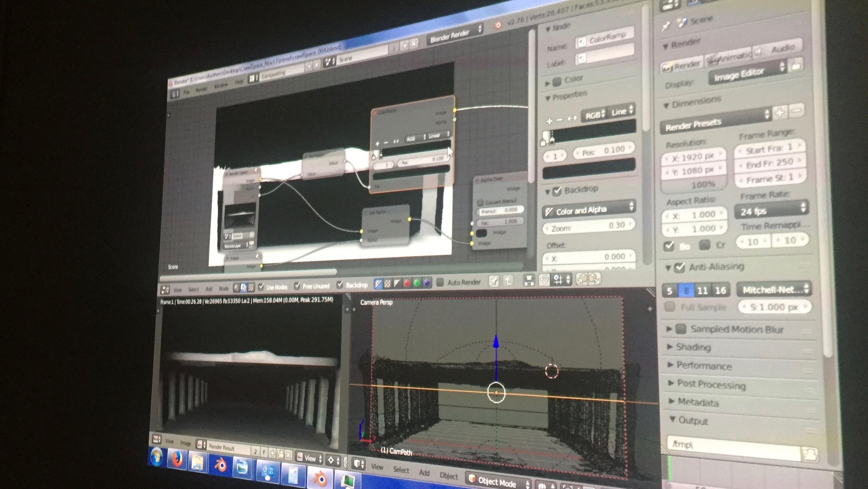The width and height of the screenshot is (868, 489).
Task: Toggle the Anti-Aliasing checkbox
Action: tap(679, 268)
